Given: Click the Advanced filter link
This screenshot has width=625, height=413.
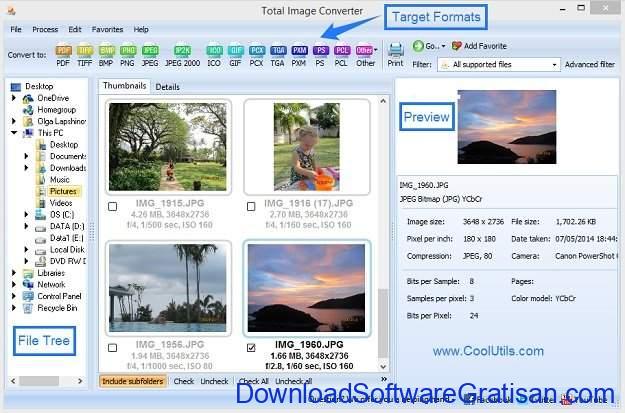Looking at the screenshot, I should 590,65.
